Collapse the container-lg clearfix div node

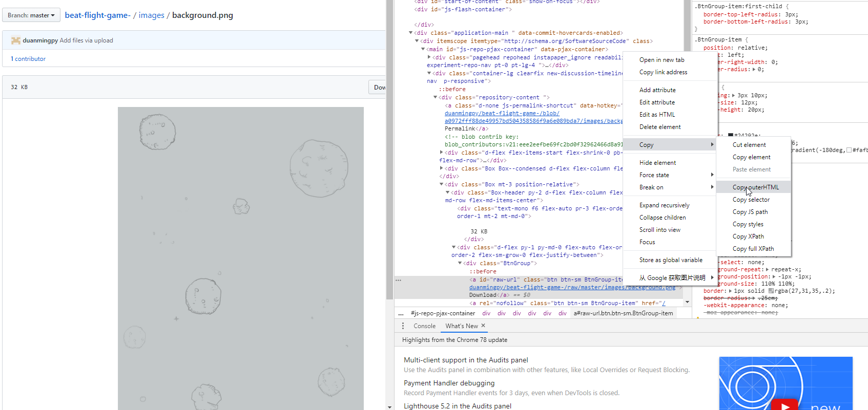coord(429,73)
